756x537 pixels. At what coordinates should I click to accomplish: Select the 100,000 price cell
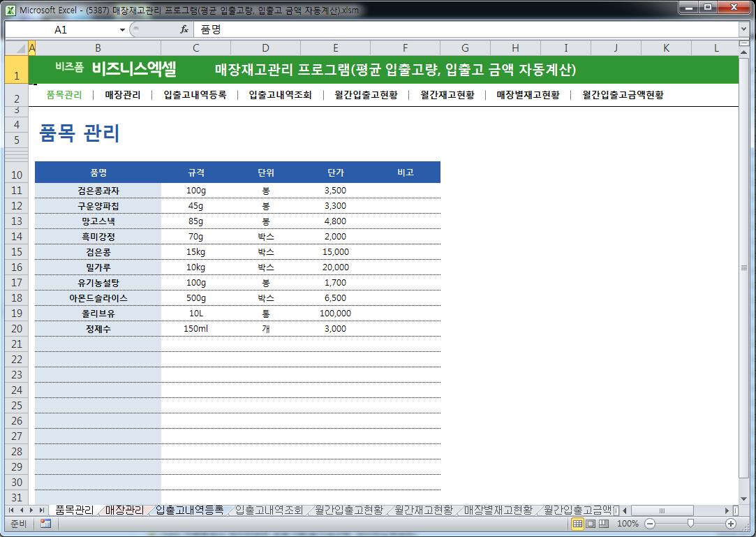(x=336, y=314)
